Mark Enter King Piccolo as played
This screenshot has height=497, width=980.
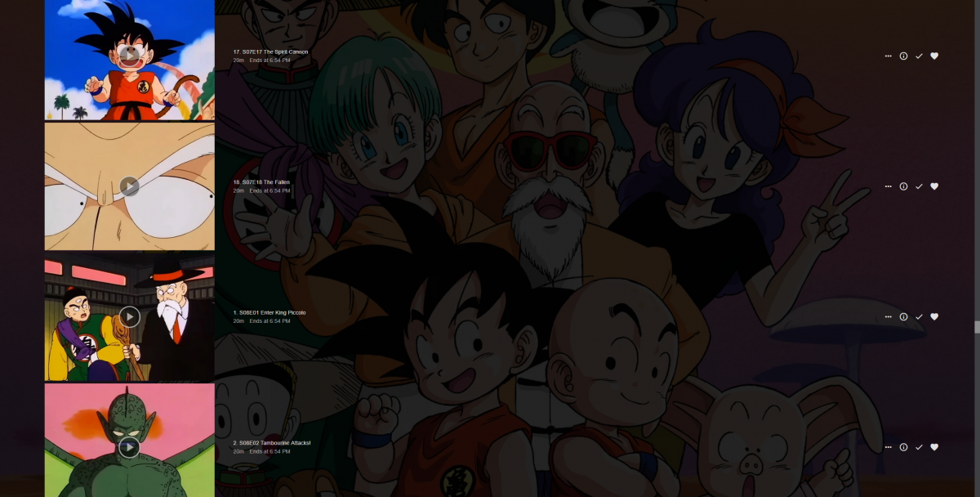click(x=919, y=317)
